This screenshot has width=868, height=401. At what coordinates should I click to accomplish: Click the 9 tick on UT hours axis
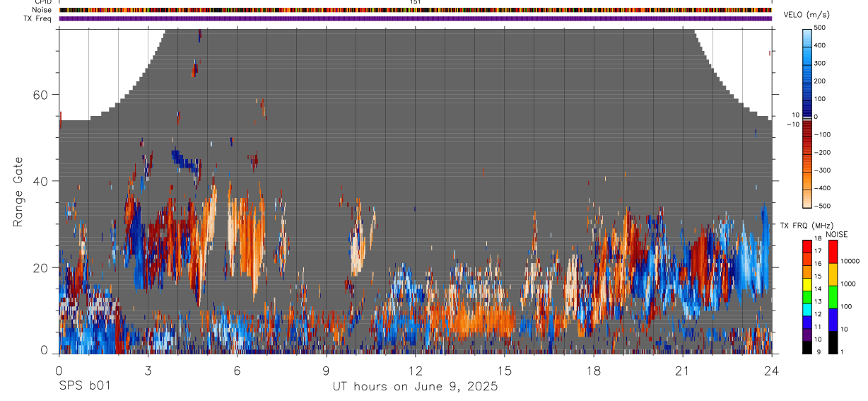326,370
